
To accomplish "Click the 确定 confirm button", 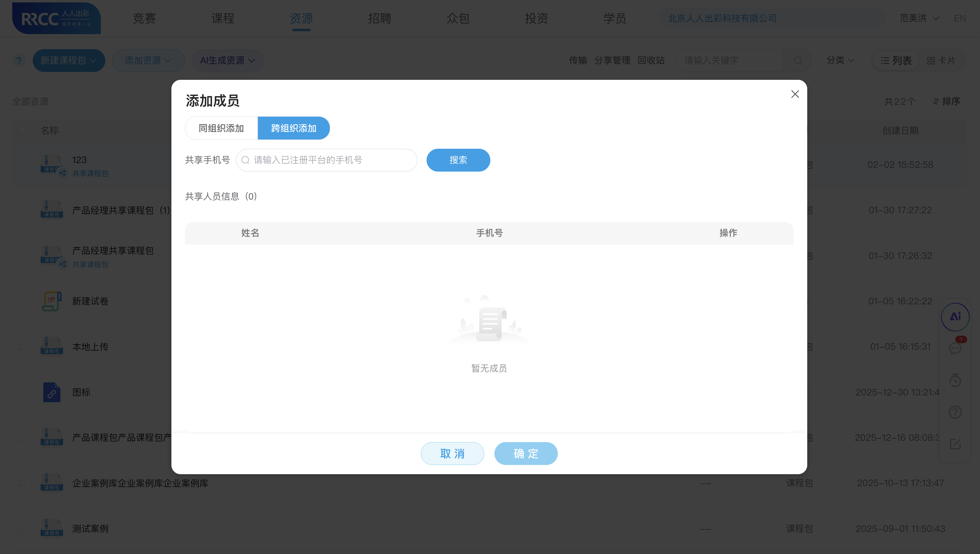I will pos(526,453).
